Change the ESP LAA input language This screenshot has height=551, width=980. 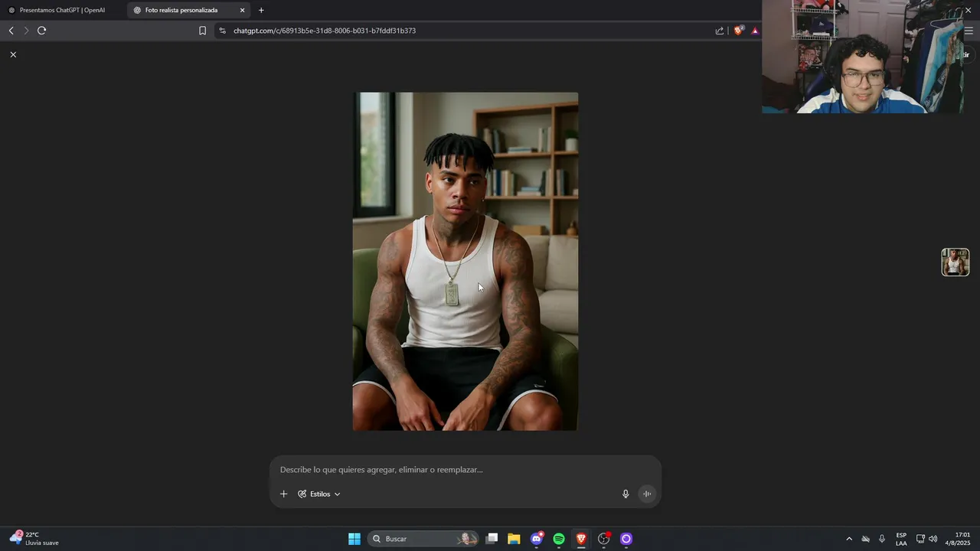(901, 539)
